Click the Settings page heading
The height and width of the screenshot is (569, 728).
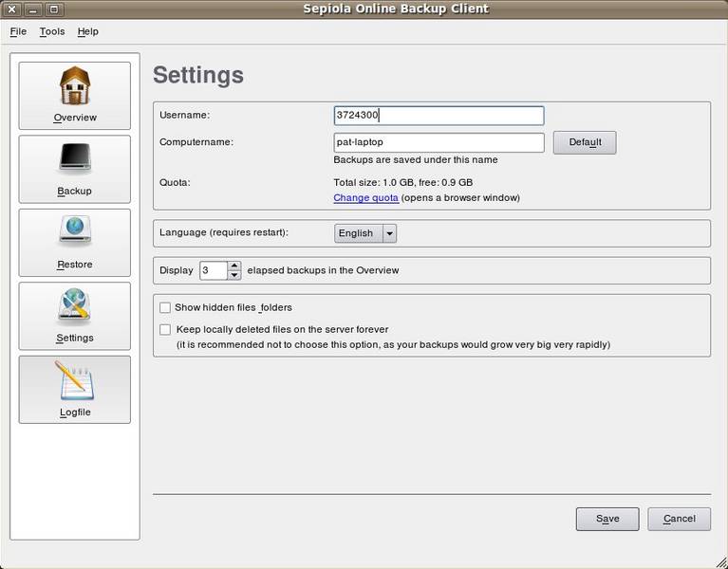pos(198,75)
